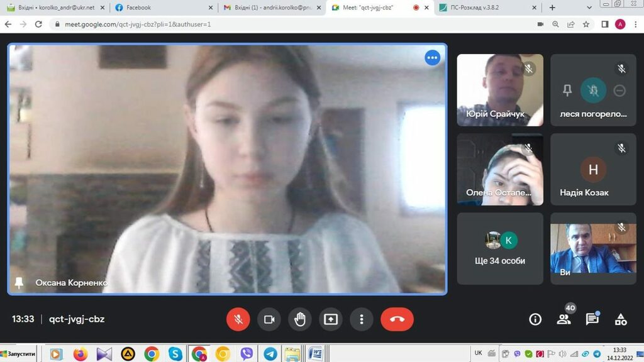Raise hand in the meeting
The image size is (644, 362).
click(300, 319)
